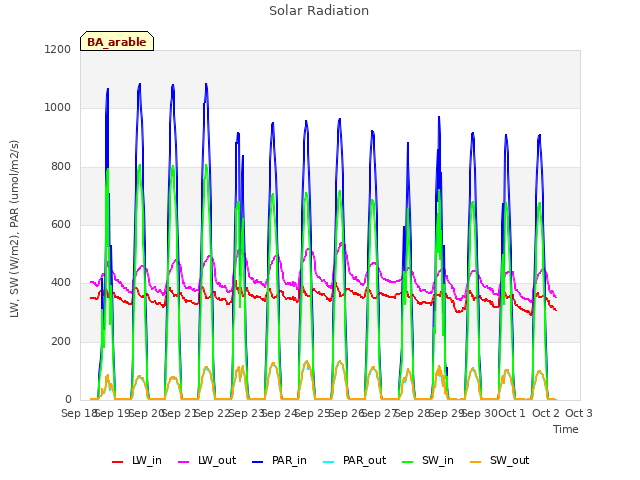The height and width of the screenshot is (480, 640).
Task: Click the 1000 y-axis tick label
Action: [x=58, y=108]
